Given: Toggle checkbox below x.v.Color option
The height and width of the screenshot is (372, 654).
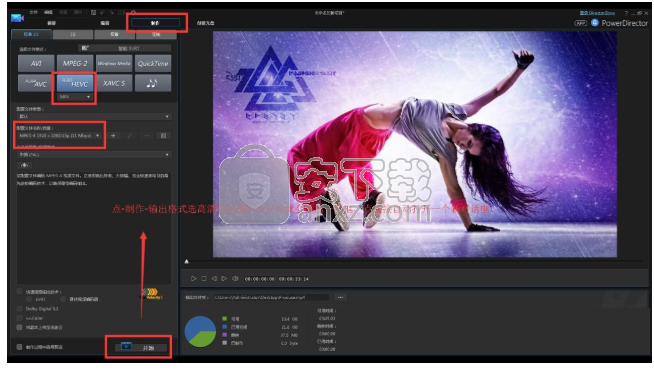Looking at the screenshot, I should point(19,327).
